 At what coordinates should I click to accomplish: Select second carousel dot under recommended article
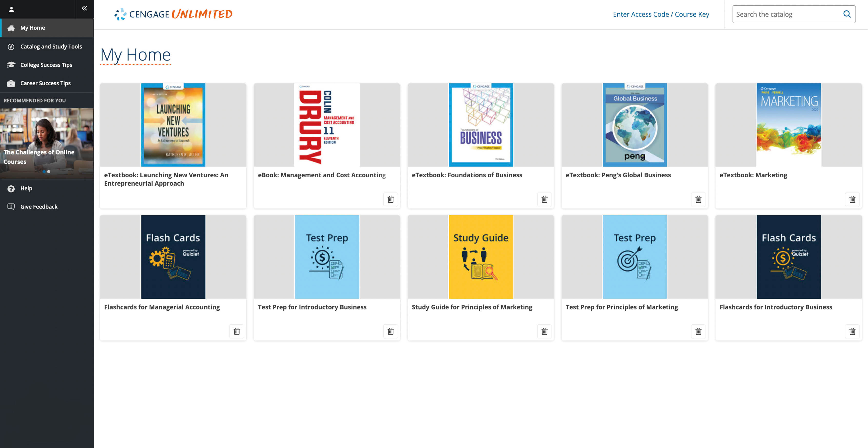pos(49,172)
